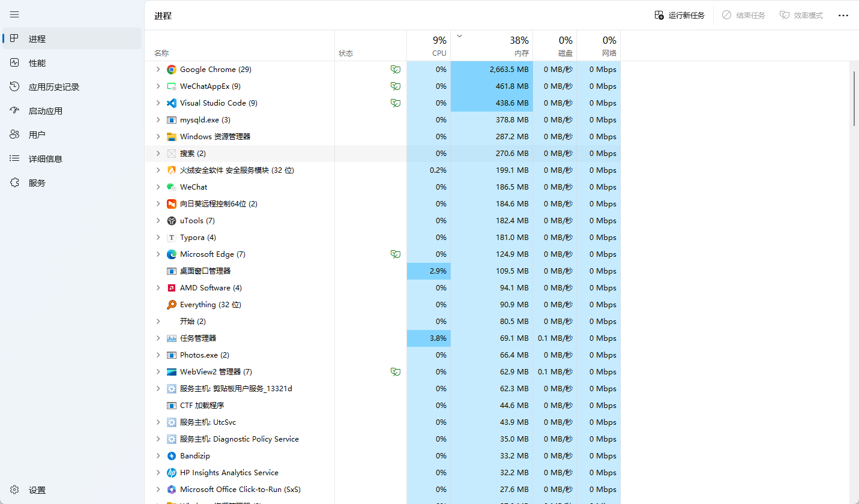859x504 pixels.
Task: Open 设置 at the sidebar bottom
Action: (72, 490)
